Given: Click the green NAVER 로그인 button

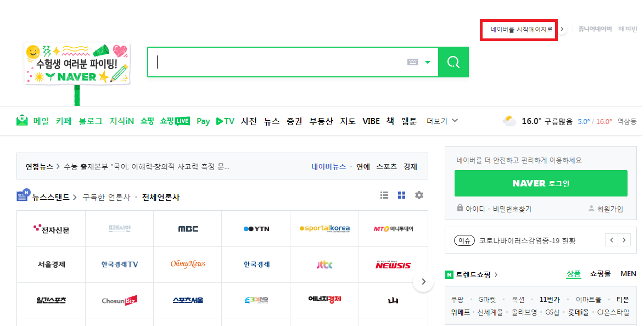Looking at the screenshot, I should tap(541, 183).
